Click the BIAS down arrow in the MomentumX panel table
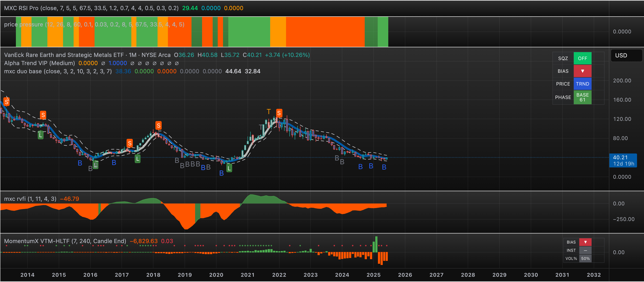 pyautogui.click(x=585, y=242)
